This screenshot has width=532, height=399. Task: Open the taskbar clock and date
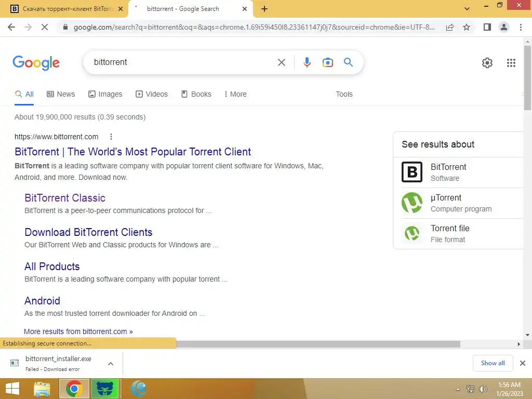point(509,389)
